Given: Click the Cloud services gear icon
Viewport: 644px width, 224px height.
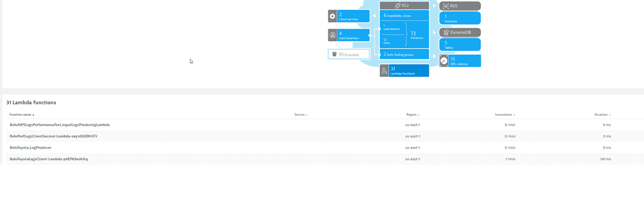Looking at the screenshot, I should 332,16.
